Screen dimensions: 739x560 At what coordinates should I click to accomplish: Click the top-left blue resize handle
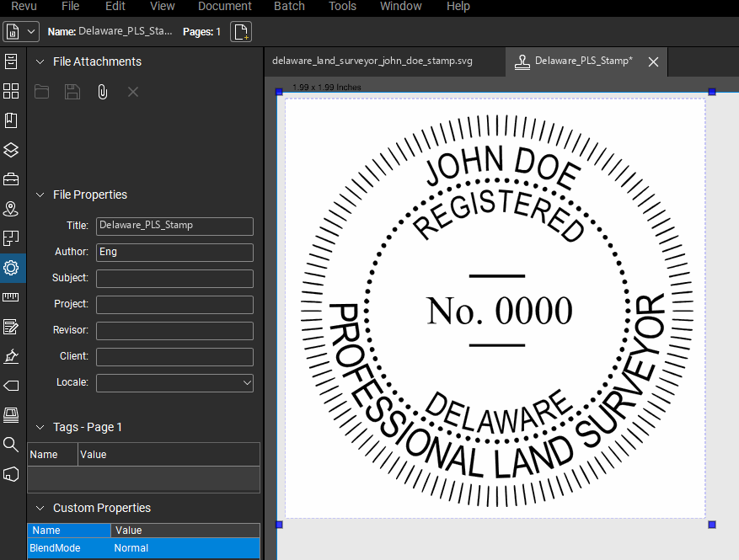[x=279, y=92]
